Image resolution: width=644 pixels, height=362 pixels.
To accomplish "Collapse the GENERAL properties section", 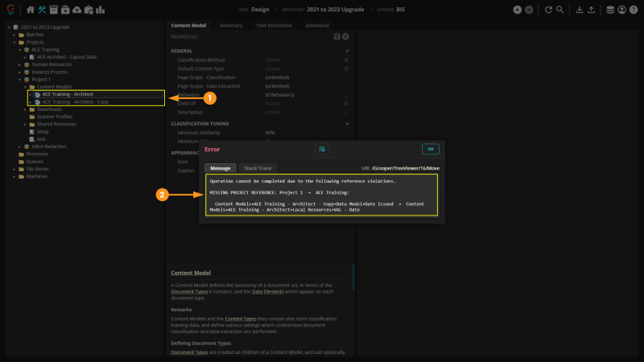I will click(x=347, y=51).
